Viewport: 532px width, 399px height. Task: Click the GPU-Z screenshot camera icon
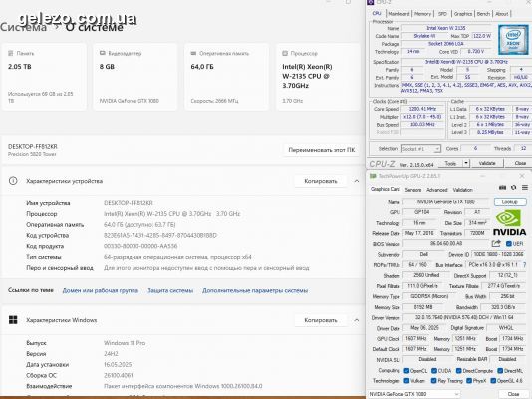502,188
